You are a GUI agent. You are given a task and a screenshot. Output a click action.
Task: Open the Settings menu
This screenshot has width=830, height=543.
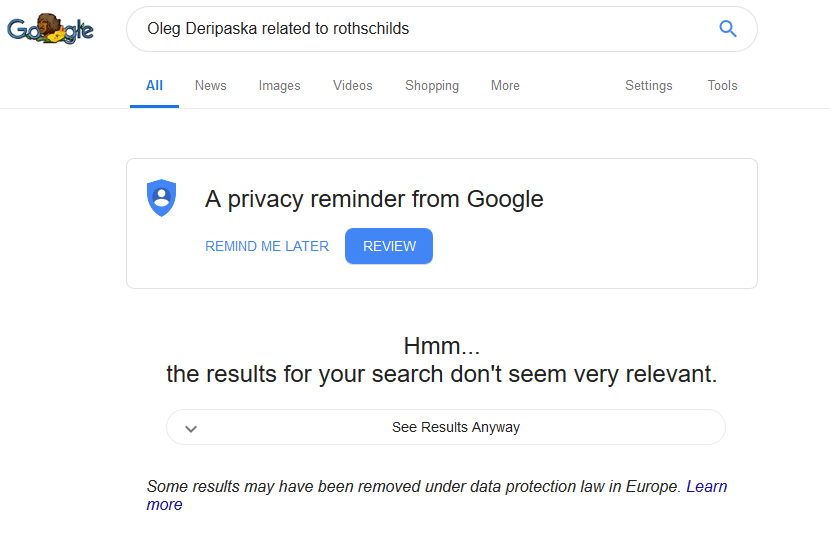pos(648,86)
